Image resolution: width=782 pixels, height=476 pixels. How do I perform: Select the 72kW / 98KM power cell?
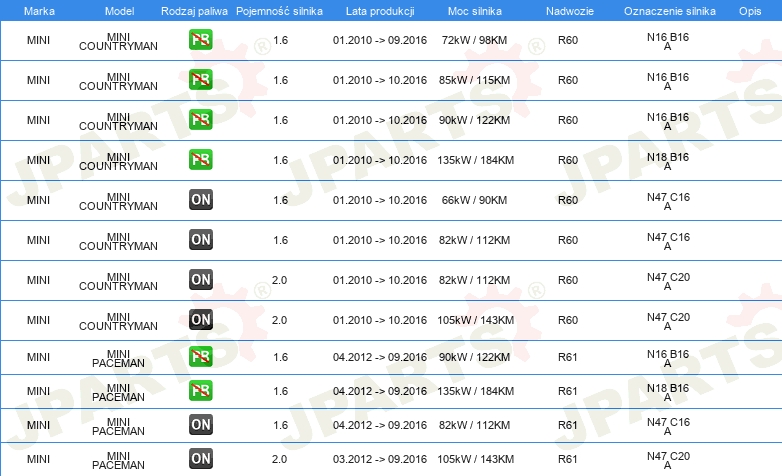click(x=474, y=40)
